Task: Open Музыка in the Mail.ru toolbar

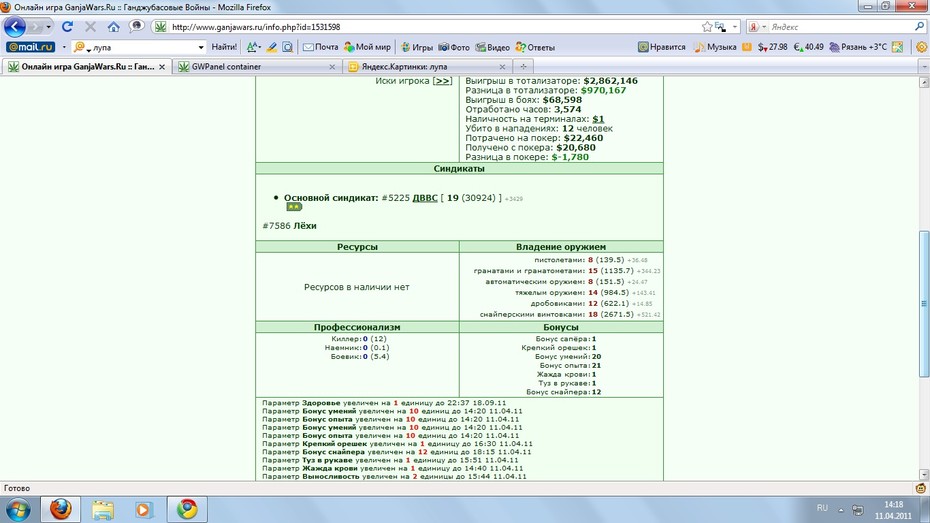Action: pos(715,47)
